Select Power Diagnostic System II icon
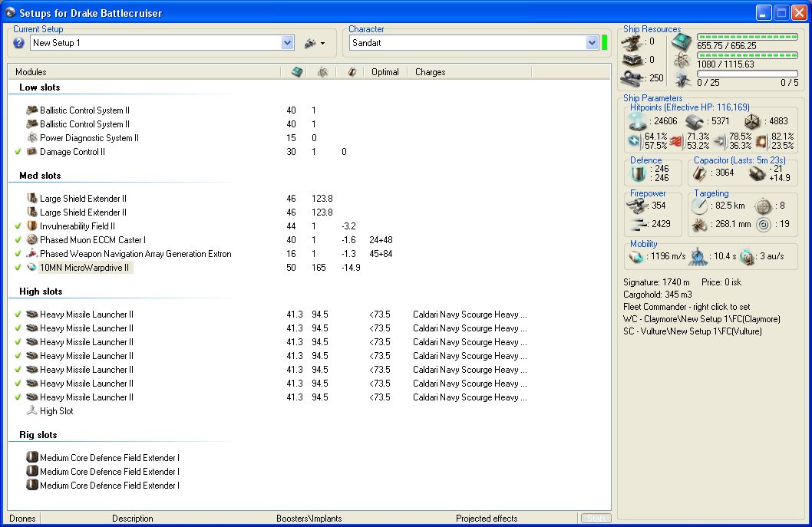 point(32,137)
